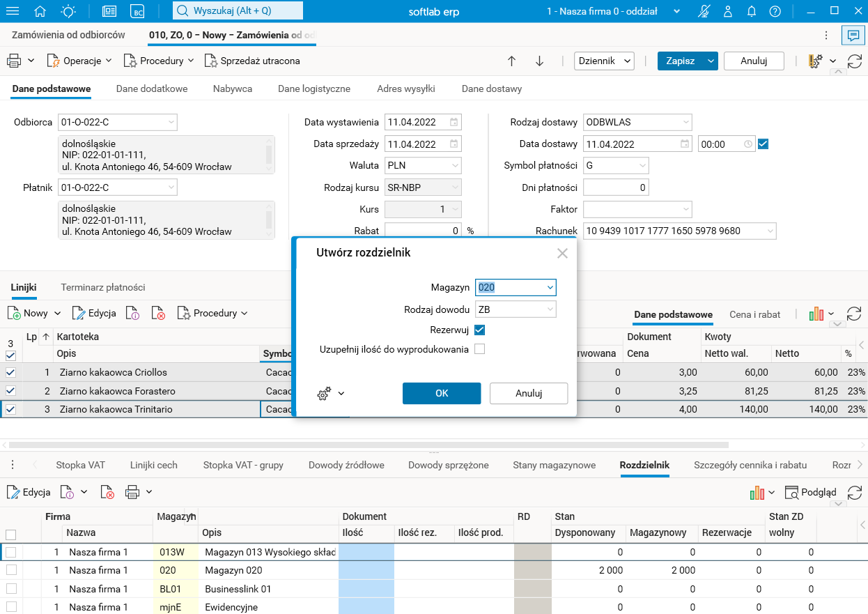Image resolution: width=868 pixels, height=614 pixels.
Task: Open the three-dot tab options menu
Action: pyautogui.click(x=826, y=36)
